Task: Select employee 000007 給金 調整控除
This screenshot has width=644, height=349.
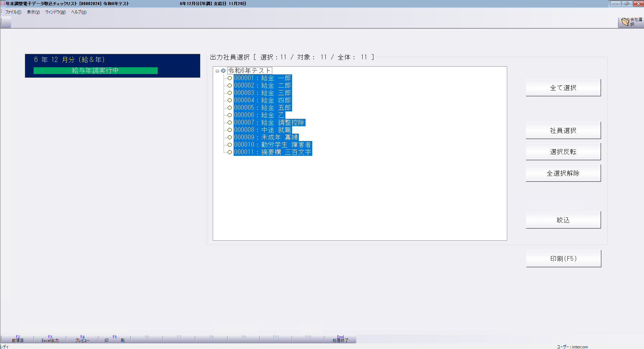Action: (269, 123)
